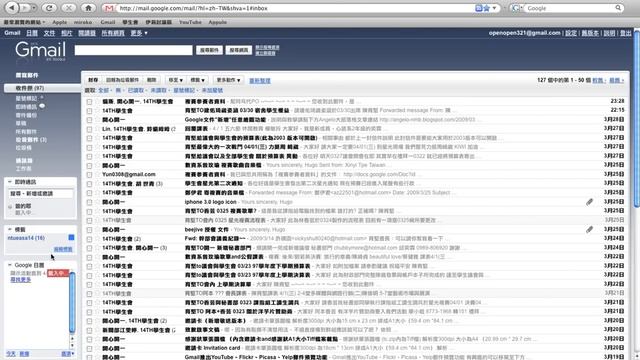Check the Gmail推出YouTube email checkbox

(89, 357)
